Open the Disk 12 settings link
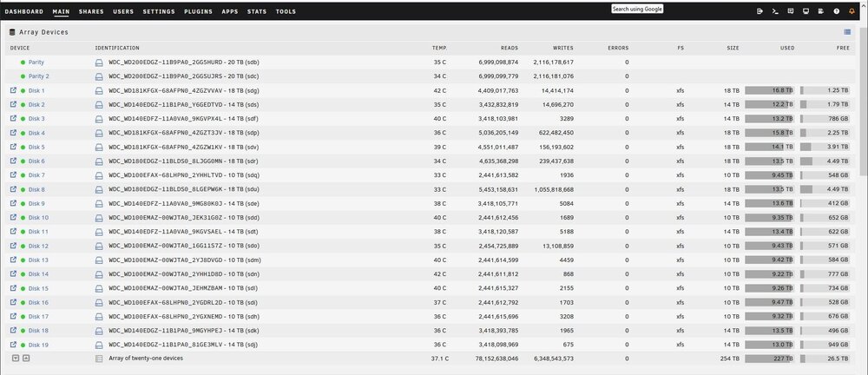868x375 pixels. click(x=38, y=246)
